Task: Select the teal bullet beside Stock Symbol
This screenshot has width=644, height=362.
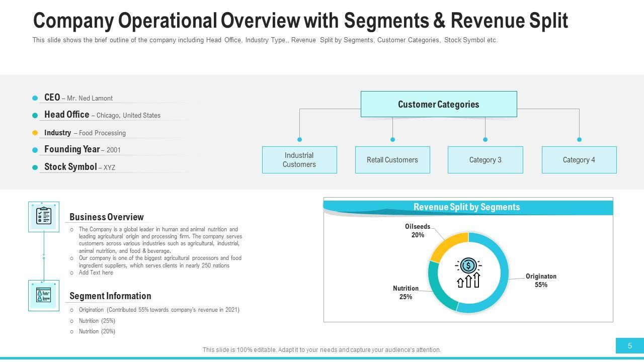Action: (x=35, y=167)
